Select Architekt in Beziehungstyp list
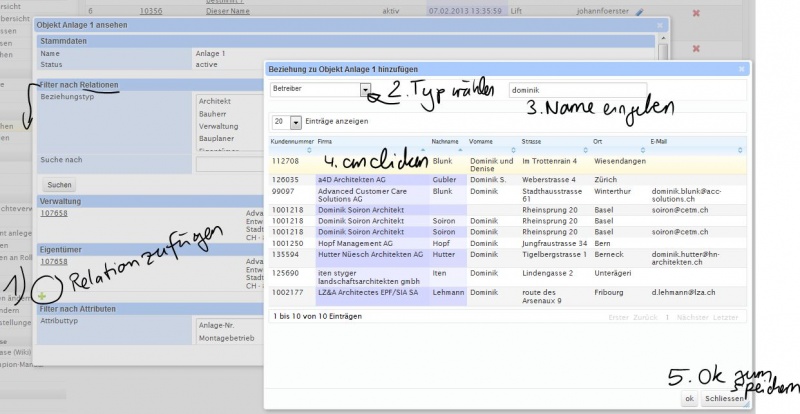 (x=215, y=101)
